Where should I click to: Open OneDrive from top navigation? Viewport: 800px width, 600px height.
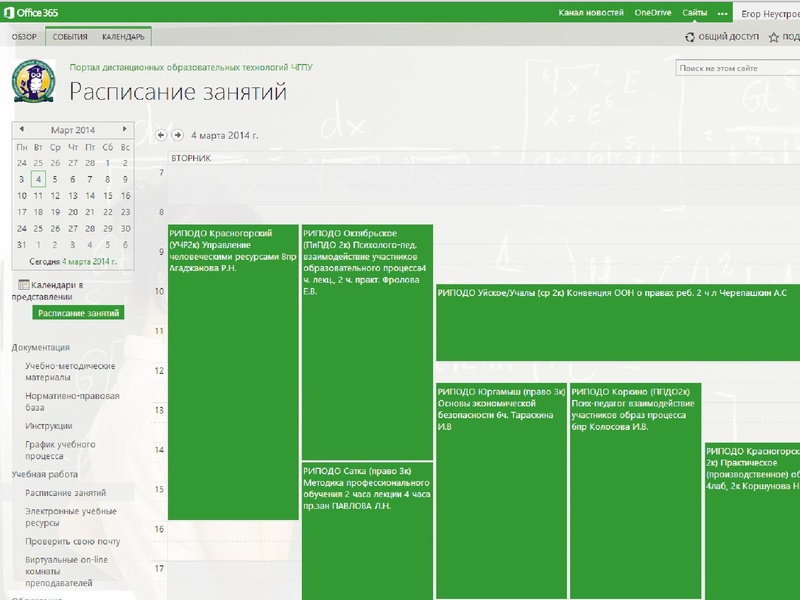(653, 12)
